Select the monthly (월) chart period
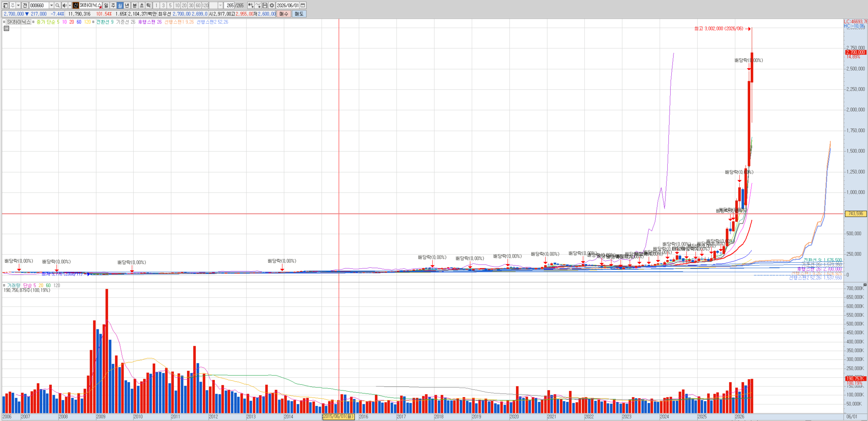The width and height of the screenshot is (868, 421). pyautogui.click(x=120, y=5)
